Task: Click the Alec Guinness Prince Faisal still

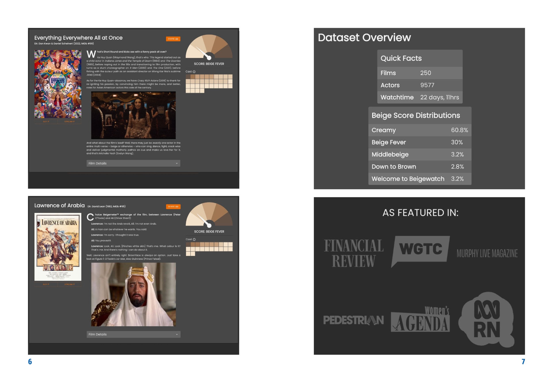Action: tap(133, 294)
